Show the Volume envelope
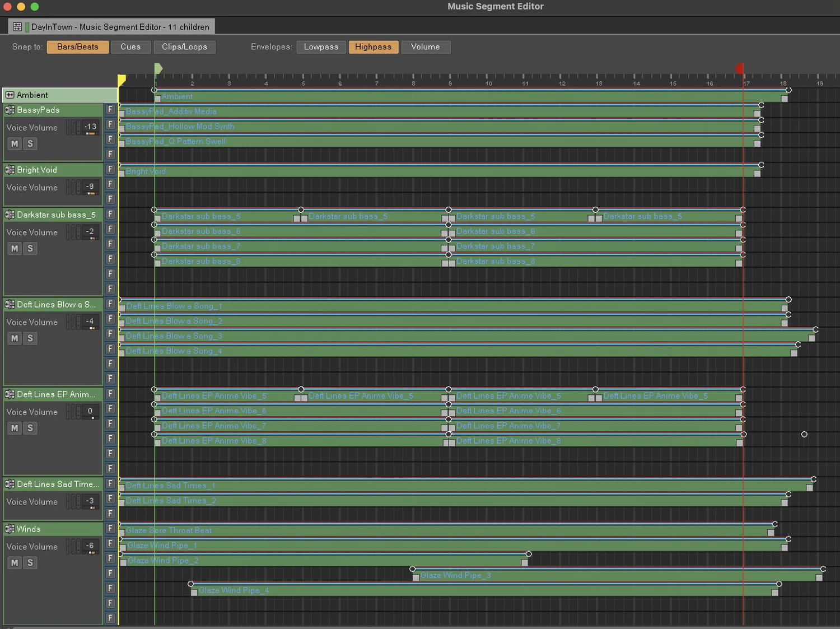Viewport: 840px width, 629px height. click(426, 47)
